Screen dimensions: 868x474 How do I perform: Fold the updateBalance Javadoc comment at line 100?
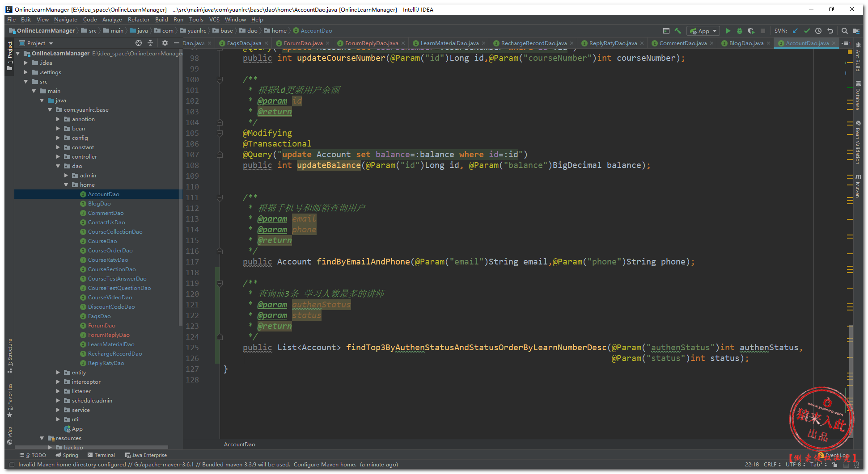pos(220,80)
